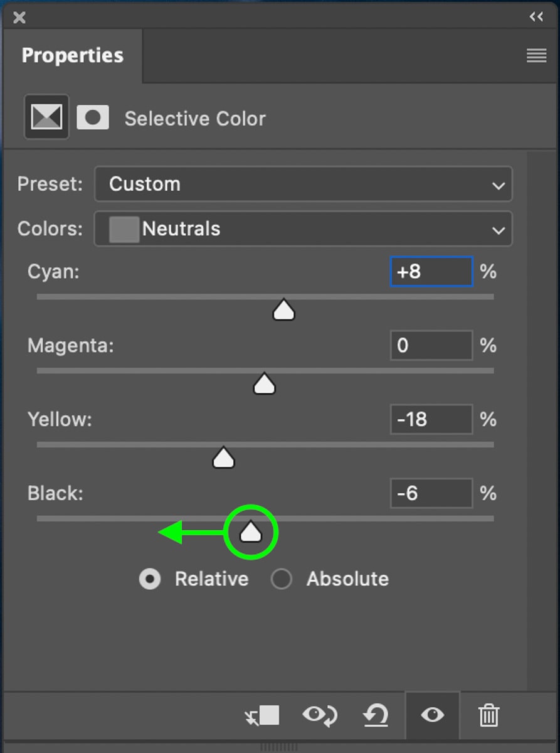The height and width of the screenshot is (753, 560).
Task: Open the Preset dropdown showing Custom
Action: 303,184
